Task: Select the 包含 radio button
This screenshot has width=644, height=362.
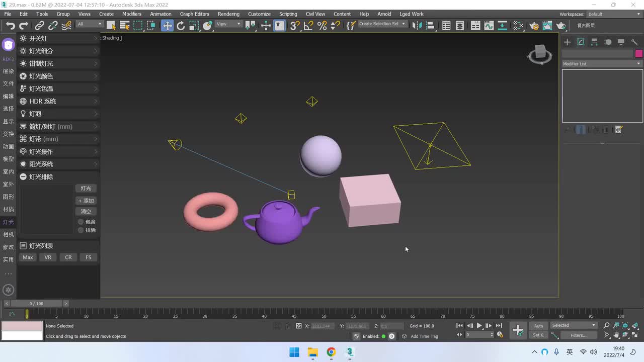Action: coord(80,222)
